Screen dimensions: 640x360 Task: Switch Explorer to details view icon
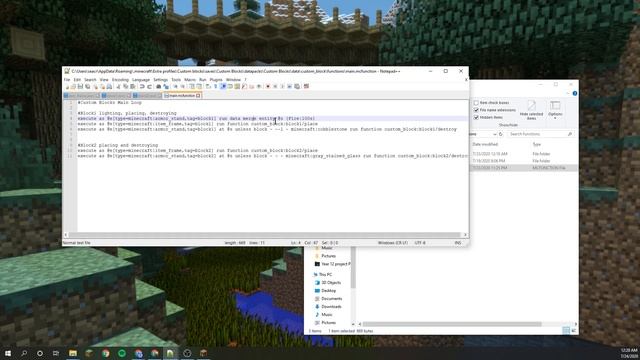(566, 330)
